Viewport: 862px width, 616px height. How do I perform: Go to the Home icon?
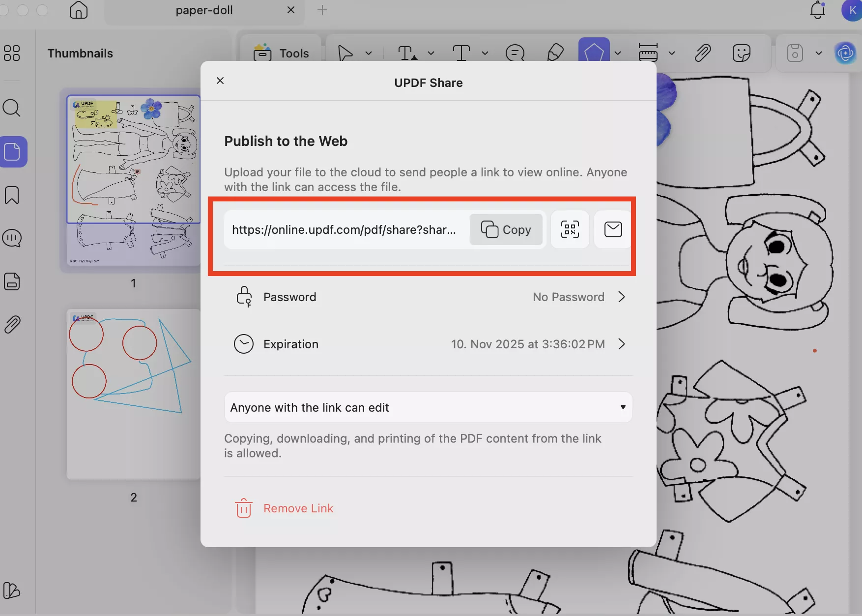79,10
